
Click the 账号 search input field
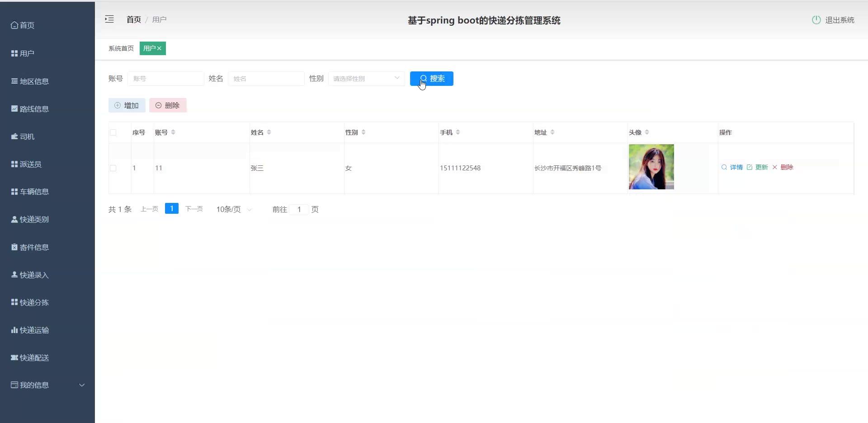[x=165, y=79]
